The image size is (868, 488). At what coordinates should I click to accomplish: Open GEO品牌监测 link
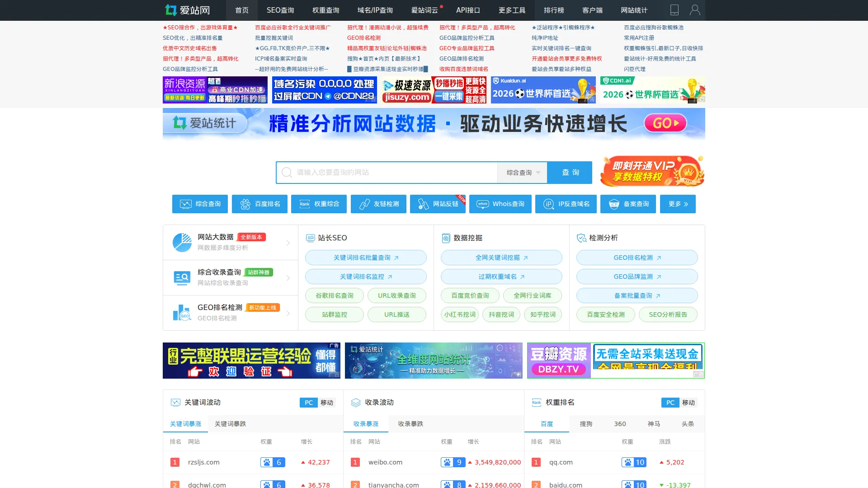click(637, 277)
